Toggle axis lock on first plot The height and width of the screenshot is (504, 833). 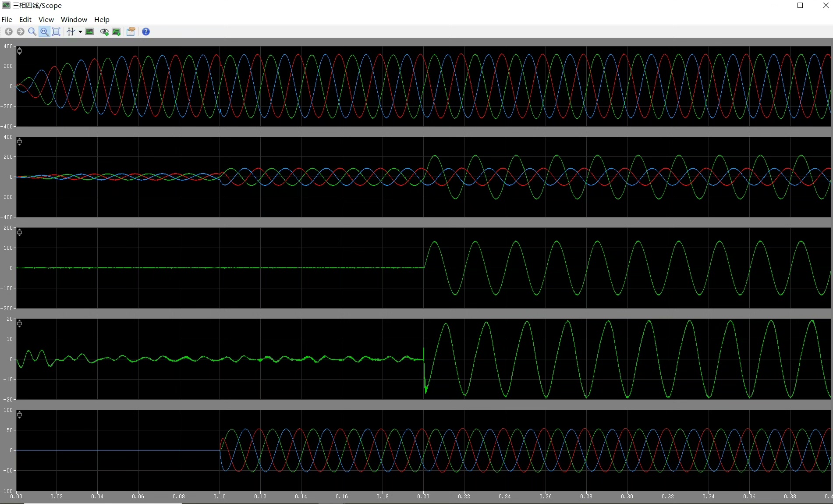(19, 51)
